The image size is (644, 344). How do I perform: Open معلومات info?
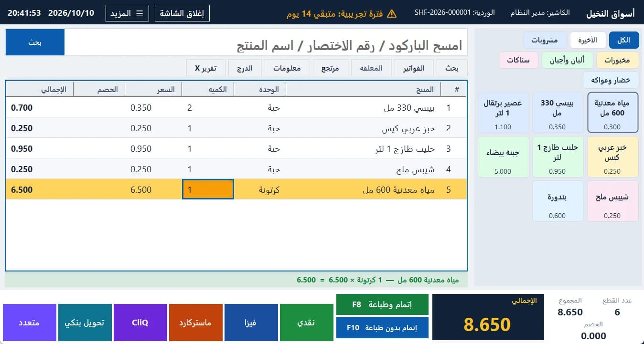coord(287,68)
